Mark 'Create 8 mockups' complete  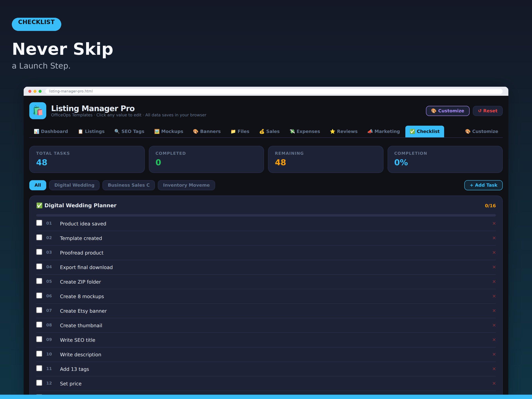coord(39,296)
